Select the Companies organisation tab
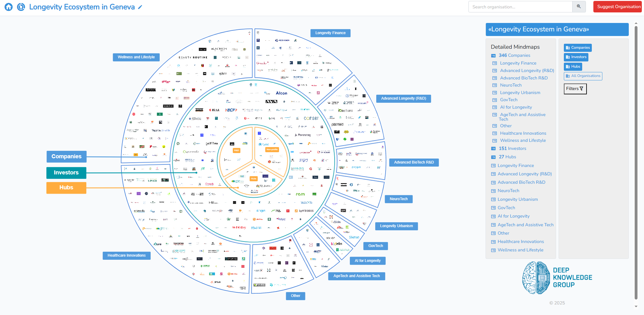This screenshot has width=644, height=315. tap(578, 47)
